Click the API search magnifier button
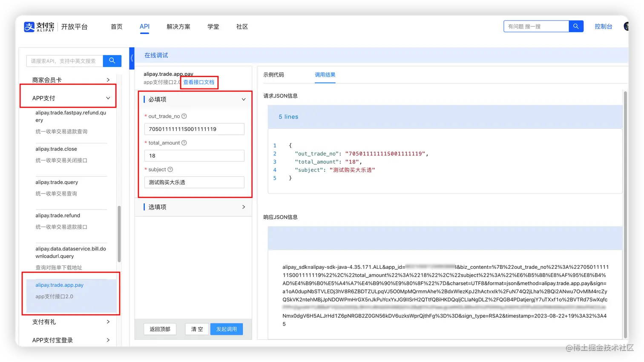644x362 pixels. point(112,61)
